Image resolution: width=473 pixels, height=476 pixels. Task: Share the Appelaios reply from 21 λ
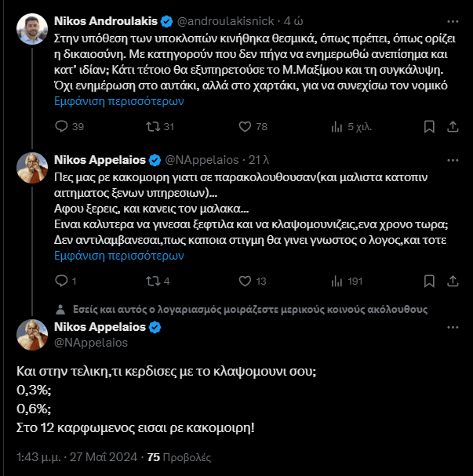tap(451, 281)
